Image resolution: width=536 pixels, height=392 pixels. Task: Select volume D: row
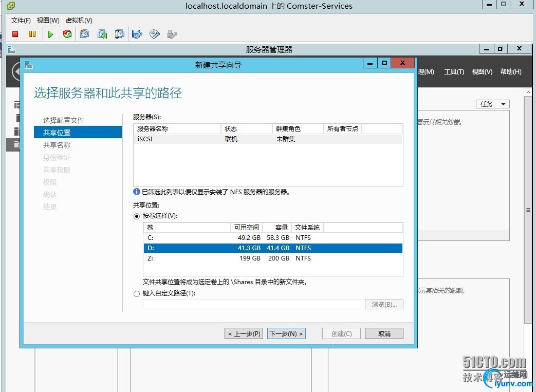coord(273,248)
